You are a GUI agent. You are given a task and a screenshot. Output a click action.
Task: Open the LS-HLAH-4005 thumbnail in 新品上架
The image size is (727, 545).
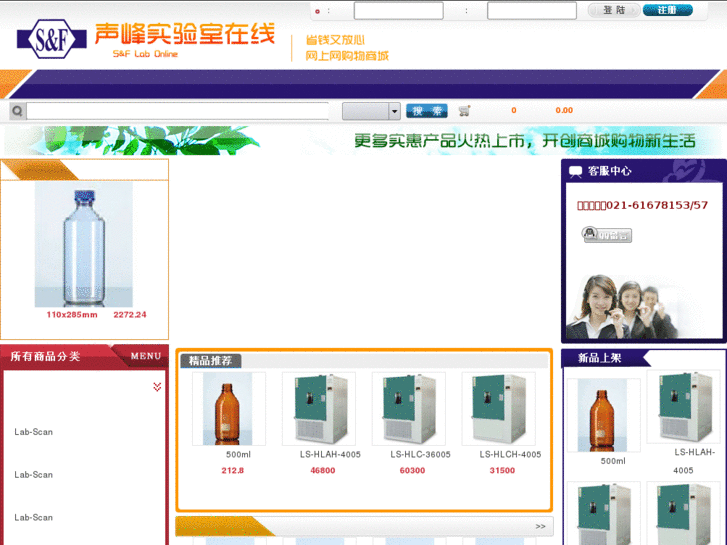click(x=683, y=406)
